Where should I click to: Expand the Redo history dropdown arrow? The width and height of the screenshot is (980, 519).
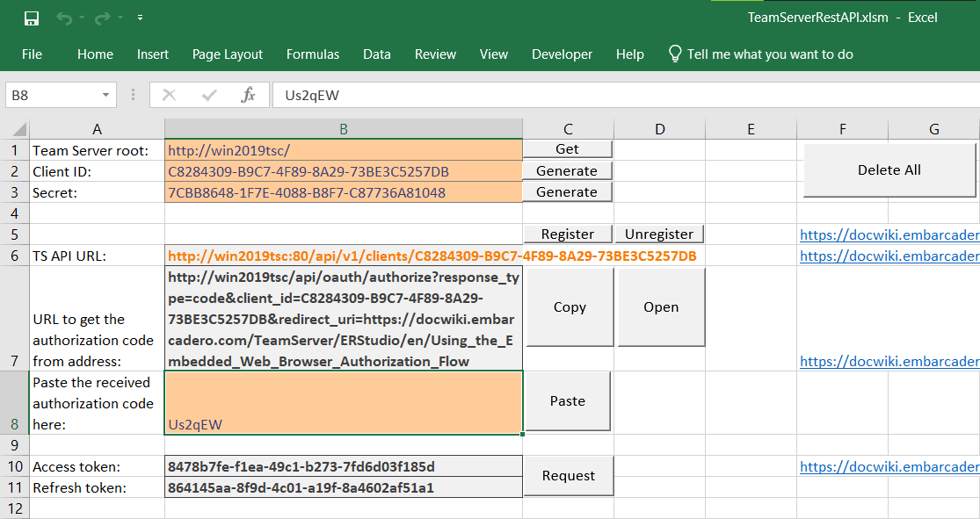click(x=120, y=18)
